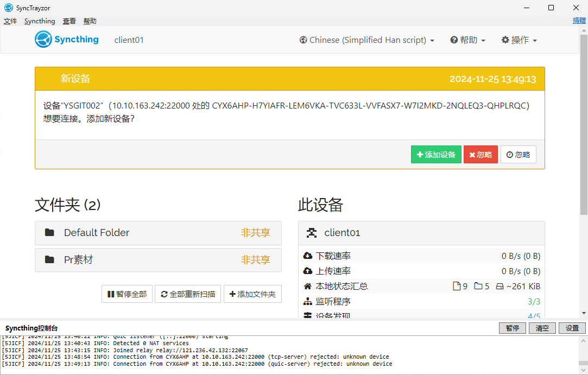
Task: Click the globe icon beside the language selector
Action: [303, 40]
